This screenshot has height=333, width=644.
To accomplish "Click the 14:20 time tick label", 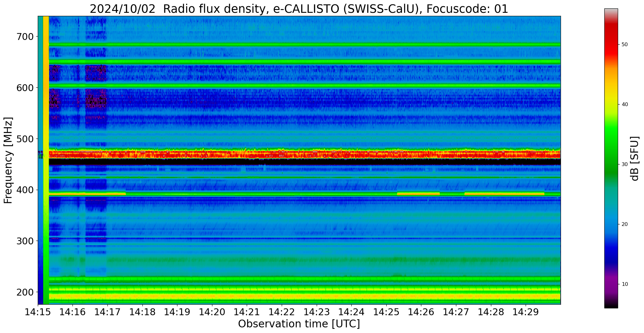I will point(212,312).
